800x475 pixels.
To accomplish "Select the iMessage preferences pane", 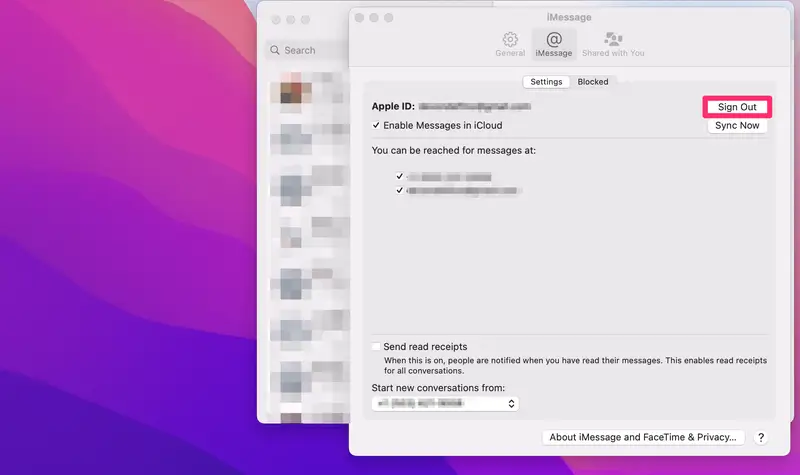I will click(554, 44).
